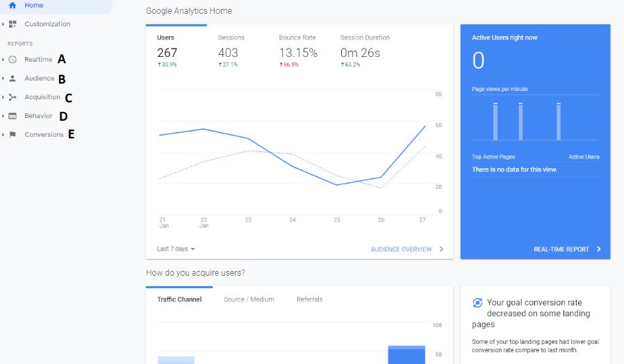
Task: Open the REAL-TIME REPORT link
Action: [x=561, y=249]
